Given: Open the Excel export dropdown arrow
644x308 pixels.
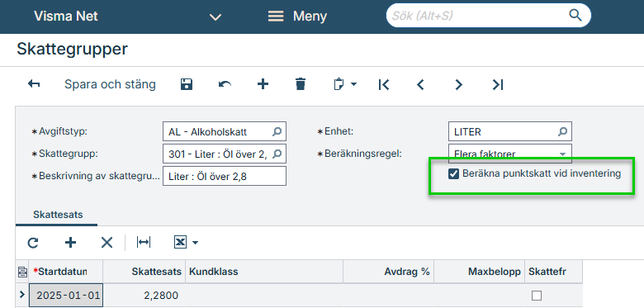Looking at the screenshot, I should tap(195, 243).
